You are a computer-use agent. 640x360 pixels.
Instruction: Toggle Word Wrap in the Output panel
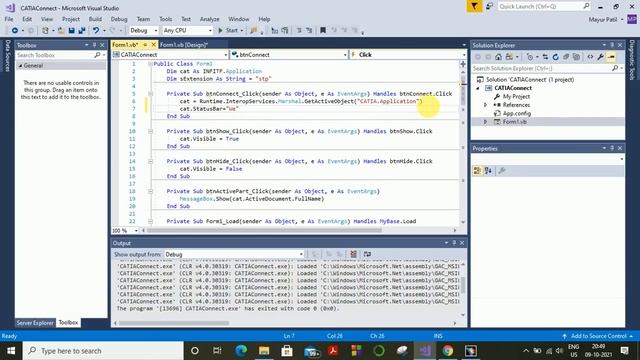(x=367, y=254)
